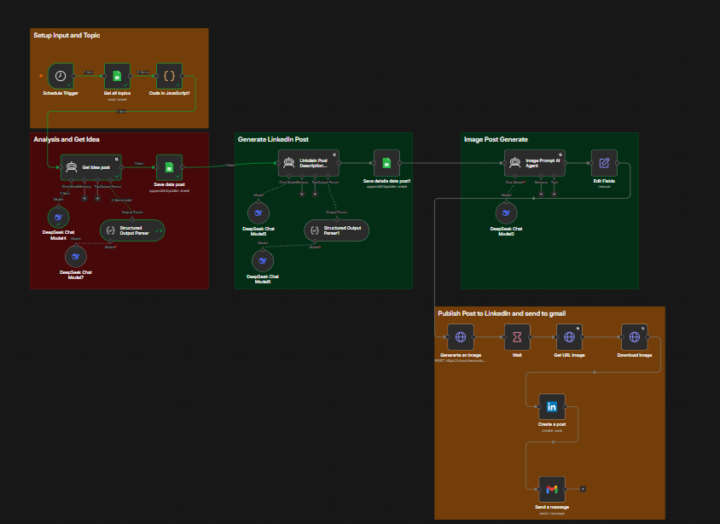Screen dimensions: 720x524
Task: Open the Generate an image HTTP node
Action: (461, 337)
